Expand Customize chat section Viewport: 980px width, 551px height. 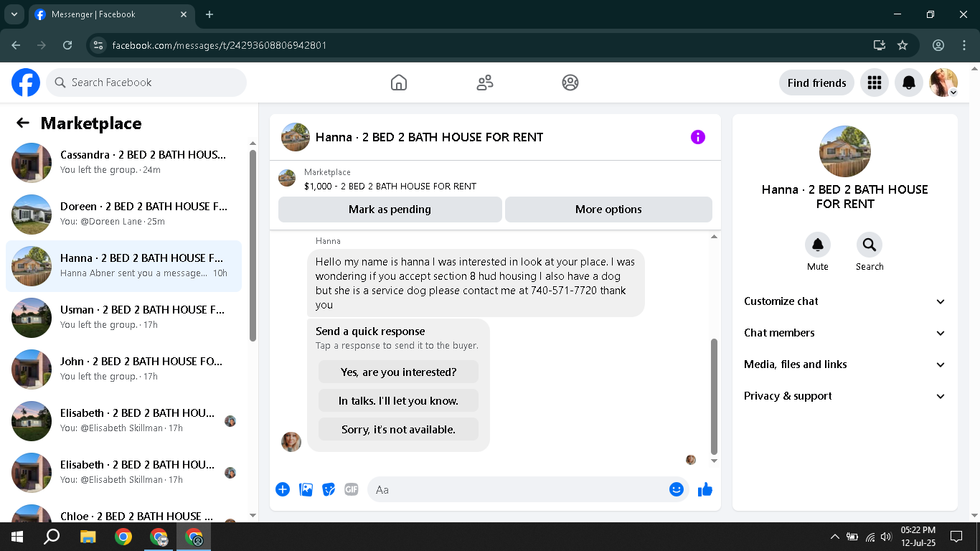(845, 301)
